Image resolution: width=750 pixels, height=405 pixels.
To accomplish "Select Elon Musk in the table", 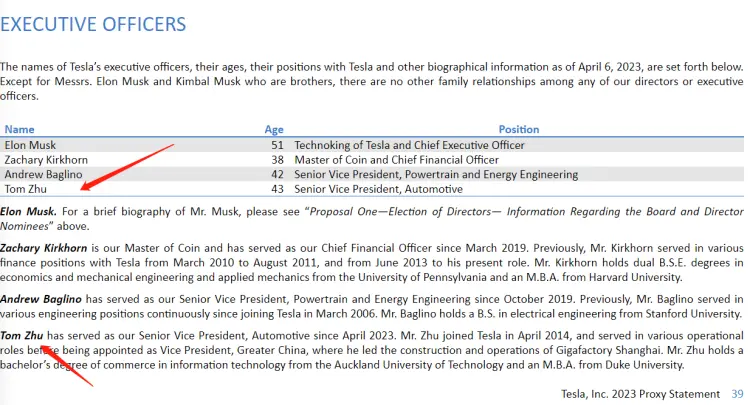I will [x=30, y=145].
